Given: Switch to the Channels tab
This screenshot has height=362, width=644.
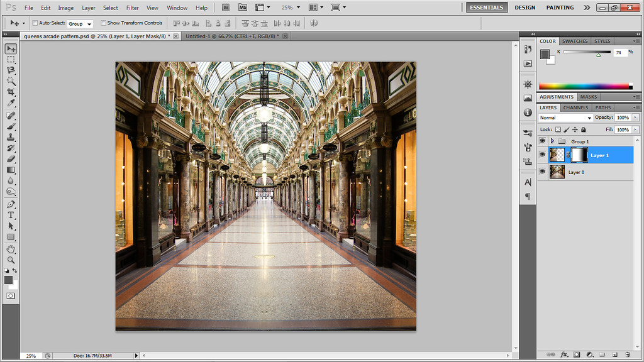Looking at the screenshot, I should coord(575,107).
